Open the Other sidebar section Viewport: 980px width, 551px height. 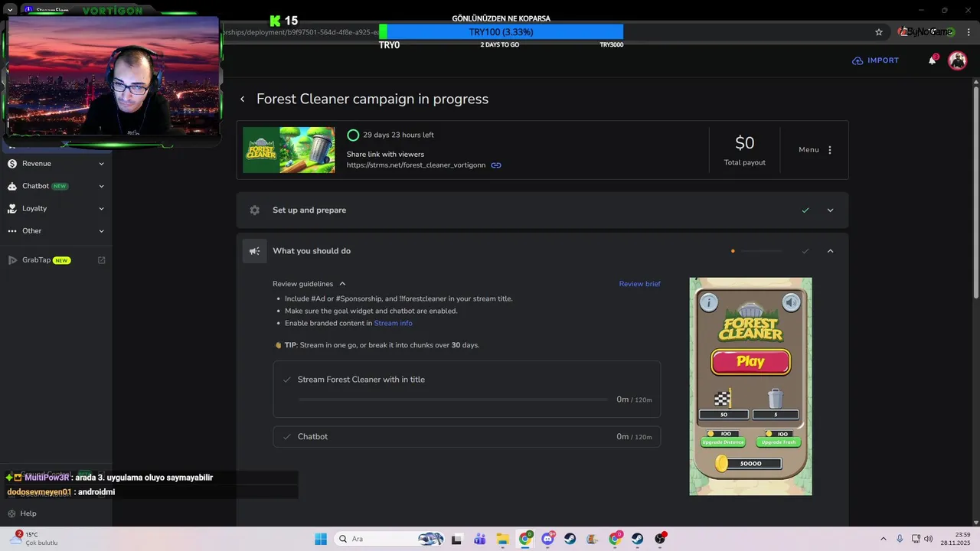pos(56,231)
